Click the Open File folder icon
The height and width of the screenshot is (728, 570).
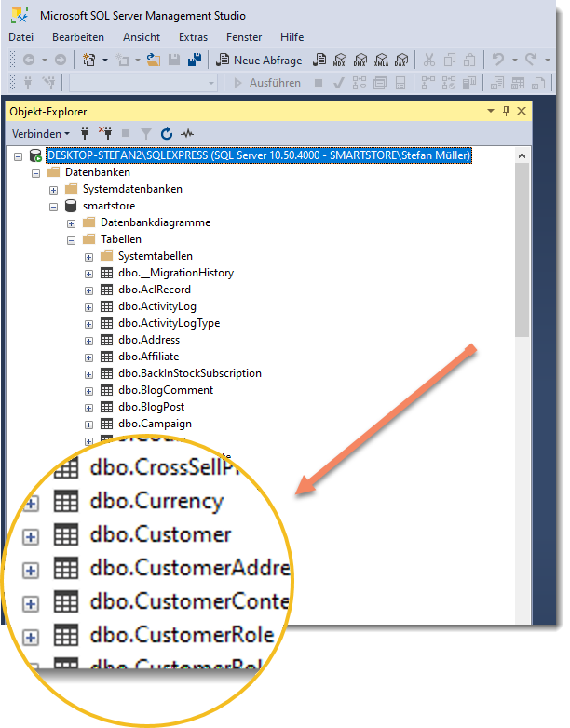pyautogui.click(x=153, y=60)
